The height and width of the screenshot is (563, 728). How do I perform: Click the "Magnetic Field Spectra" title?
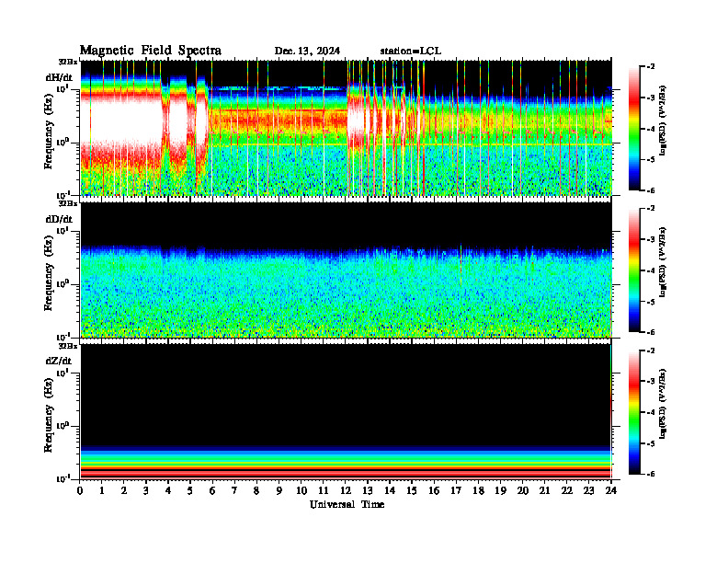pos(151,51)
